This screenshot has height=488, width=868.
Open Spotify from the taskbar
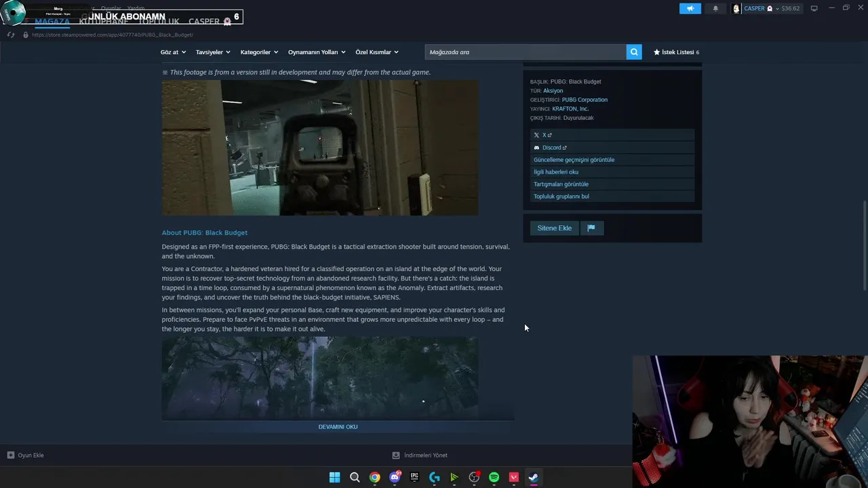[494, 477]
